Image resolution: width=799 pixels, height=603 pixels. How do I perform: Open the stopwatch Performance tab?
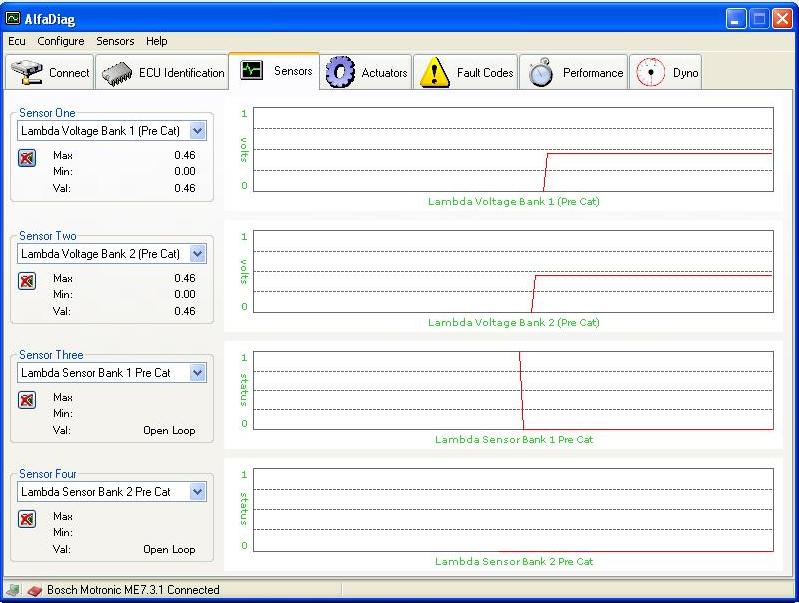(574, 72)
